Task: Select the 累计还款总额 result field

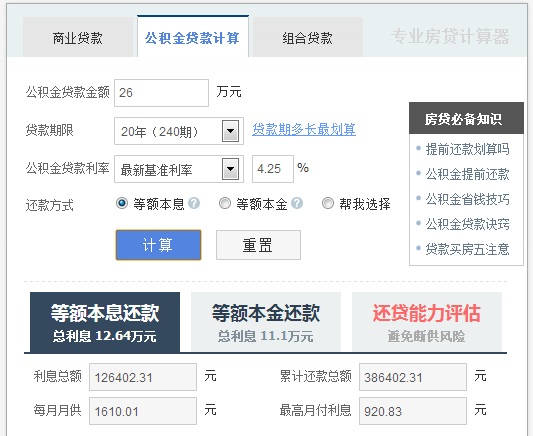Action: (x=413, y=377)
